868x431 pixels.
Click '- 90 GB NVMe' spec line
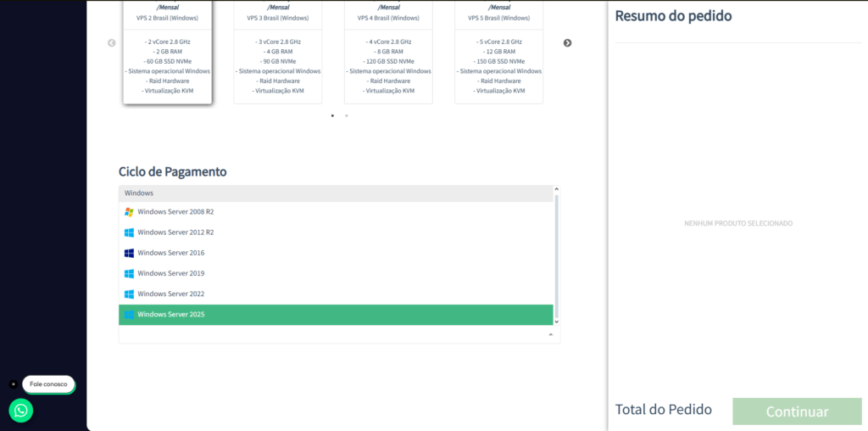[x=278, y=61]
